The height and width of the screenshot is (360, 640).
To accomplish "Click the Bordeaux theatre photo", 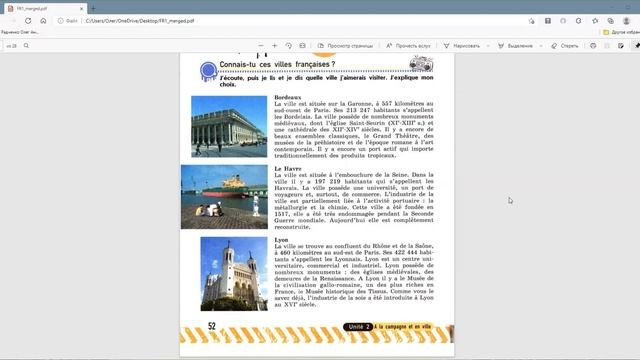I will click(x=229, y=127).
